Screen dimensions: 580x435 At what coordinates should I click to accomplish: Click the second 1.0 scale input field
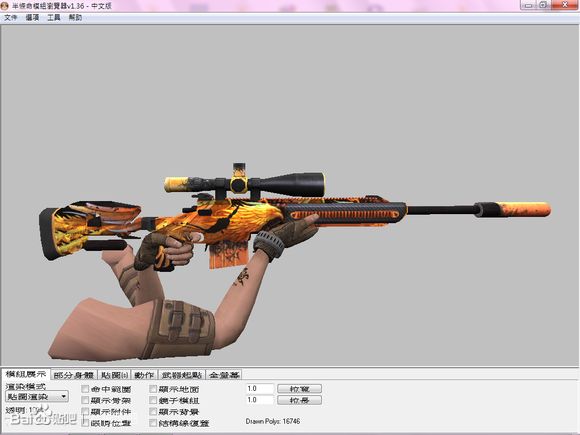coord(260,400)
